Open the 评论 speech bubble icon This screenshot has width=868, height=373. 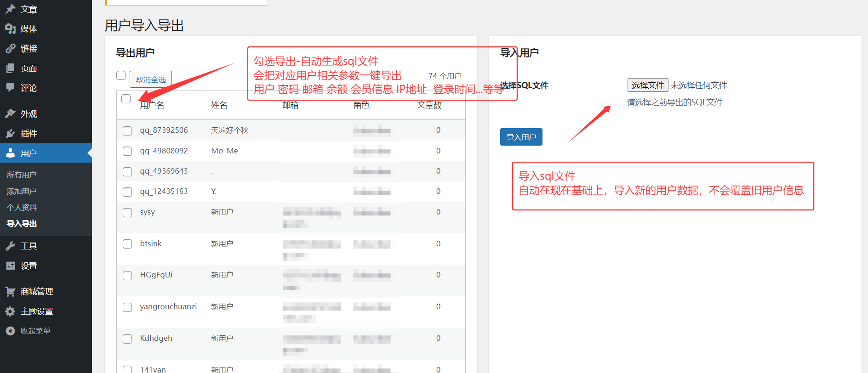point(10,88)
